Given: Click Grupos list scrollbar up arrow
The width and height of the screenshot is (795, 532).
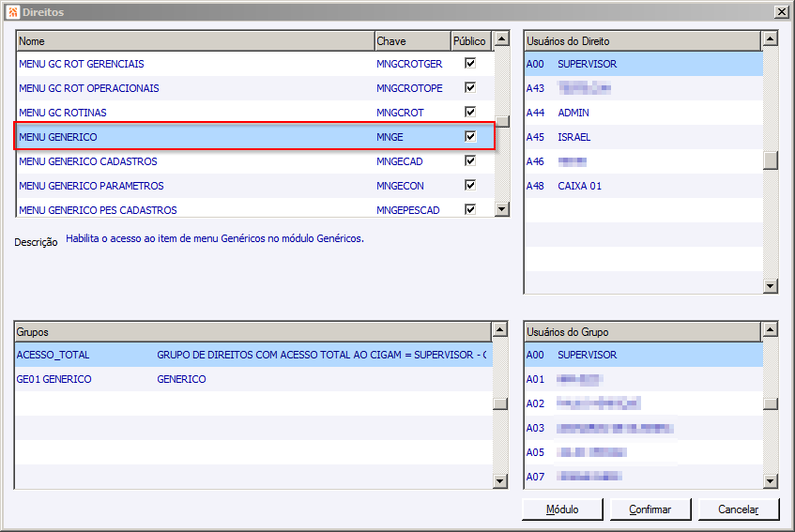Looking at the screenshot, I should [x=500, y=329].
